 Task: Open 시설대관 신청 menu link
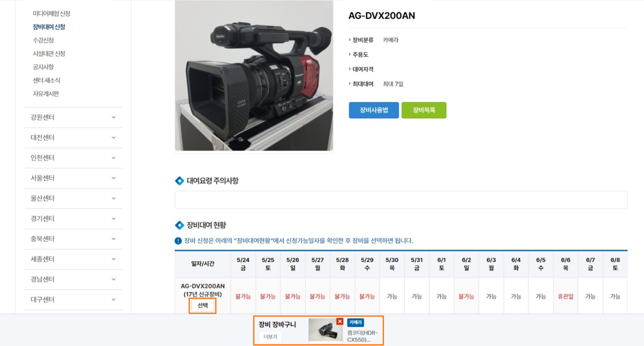click(x=49, y=53)
